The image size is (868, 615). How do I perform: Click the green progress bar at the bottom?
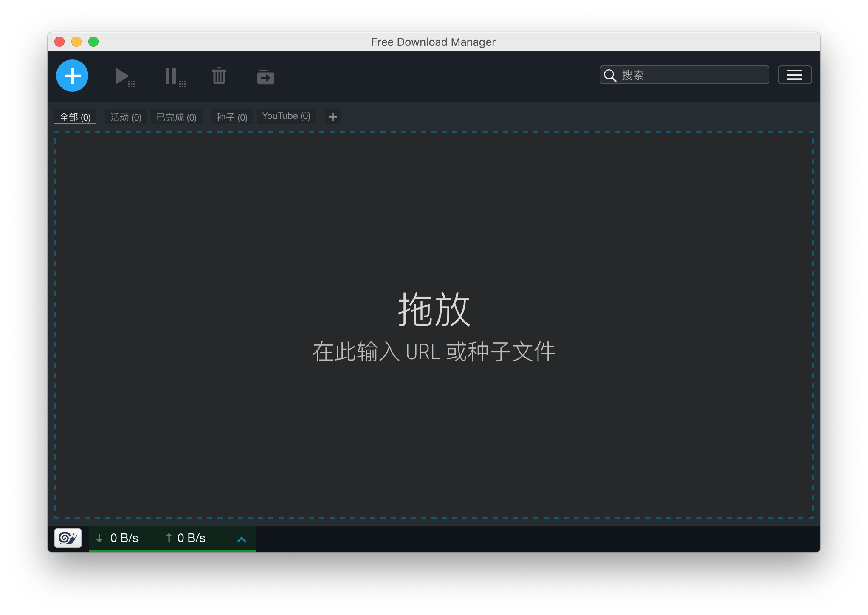click(172, 550)
